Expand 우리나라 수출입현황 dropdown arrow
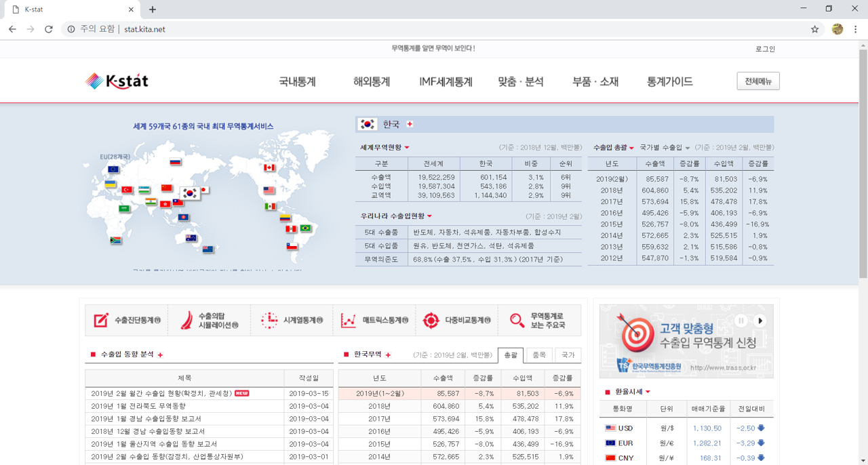The height and width of the screenshot is (465, 868). (429, 216)
